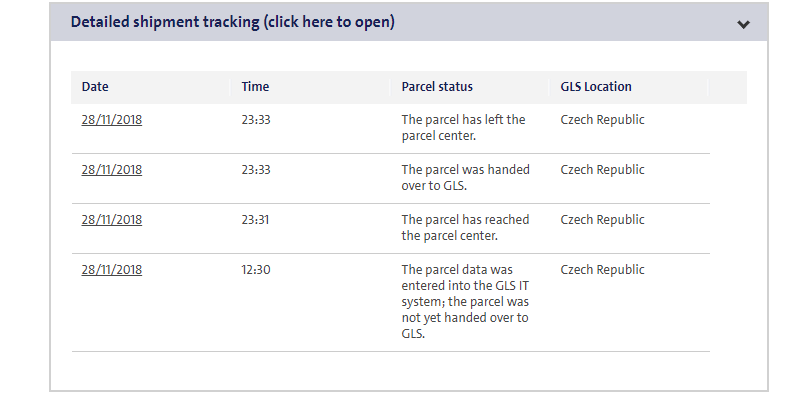Click date link for handed over to GLS
The height and width of the screenshot is (405, 796).
click(112, 169)
